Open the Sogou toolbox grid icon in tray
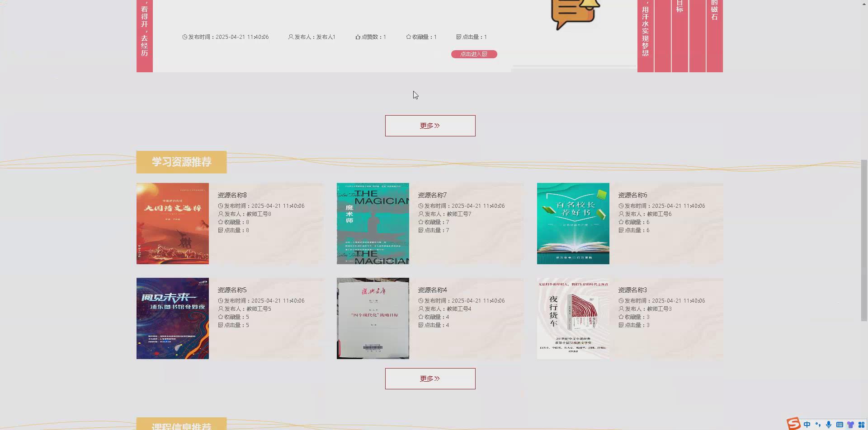 point(862,424)
